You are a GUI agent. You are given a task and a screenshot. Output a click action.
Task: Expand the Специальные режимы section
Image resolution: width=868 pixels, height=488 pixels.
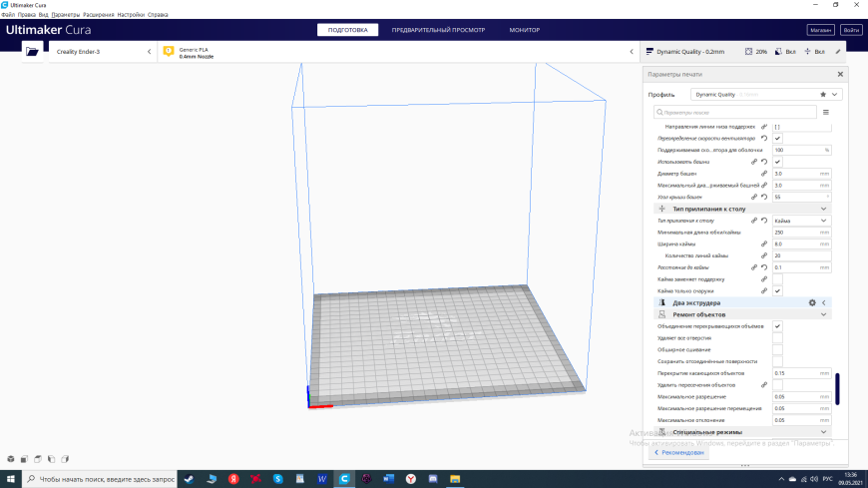pyautogui.click(x=742, y=432)
